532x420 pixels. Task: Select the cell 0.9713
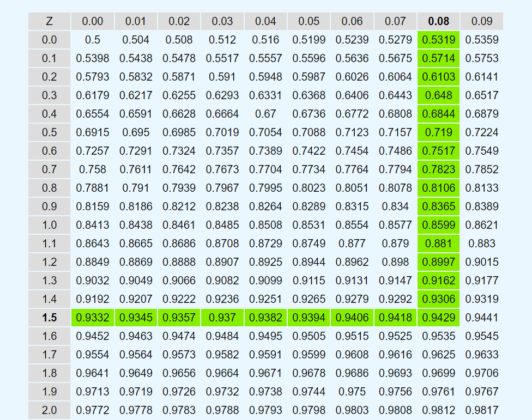92,392
